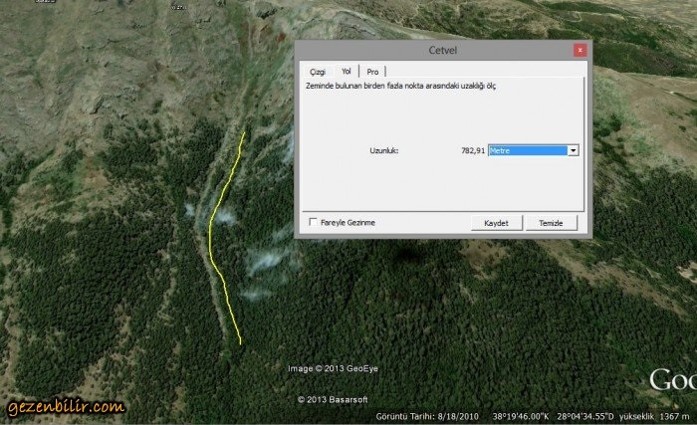Image resolution: width=697 pixels, height=425 pixels.
Task: Click the lower endpoint of the yellow path
Action: [240, 344]
